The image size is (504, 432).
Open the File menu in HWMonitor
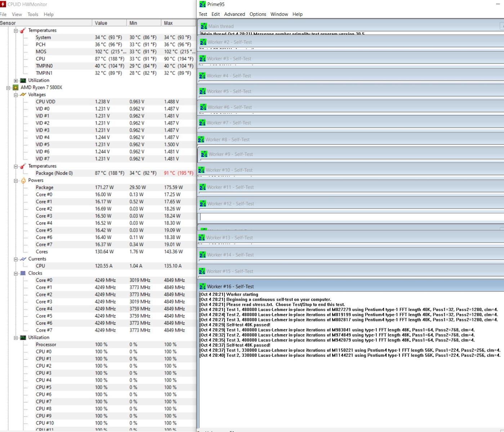[3, 14]
